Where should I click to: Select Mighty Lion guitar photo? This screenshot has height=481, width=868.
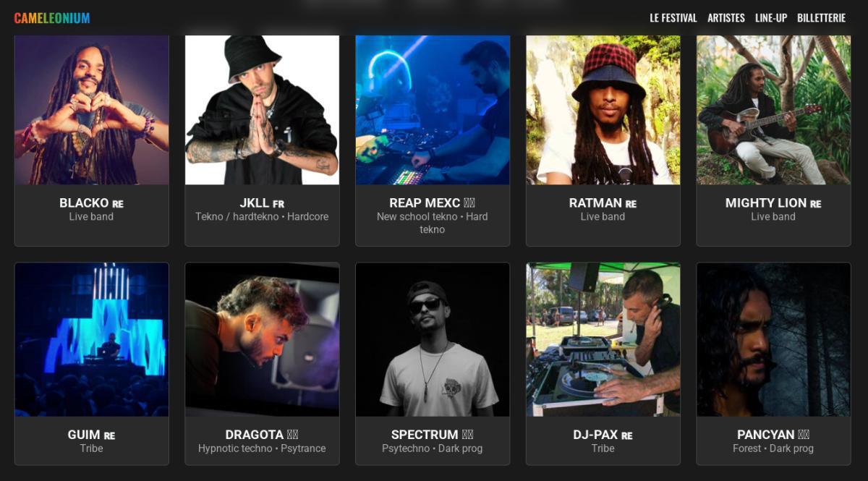pos(774,110)
